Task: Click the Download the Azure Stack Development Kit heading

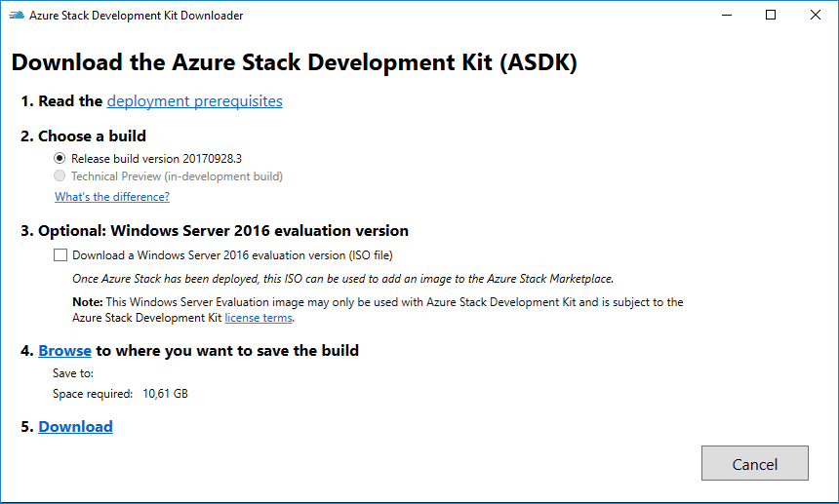Action: tap(295, 62)
